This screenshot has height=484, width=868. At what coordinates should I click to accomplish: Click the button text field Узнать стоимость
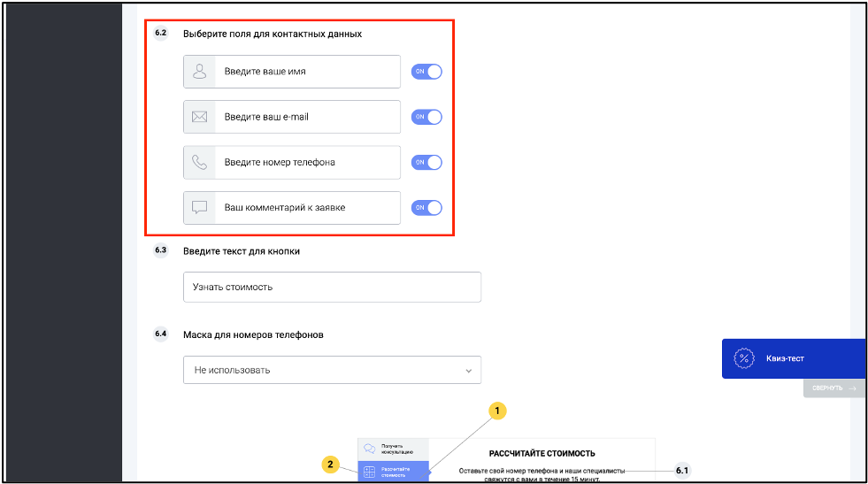pos(332,287)
